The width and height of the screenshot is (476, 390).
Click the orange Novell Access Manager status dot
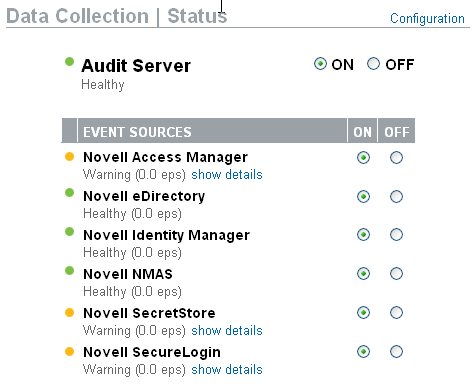point(69,157)
